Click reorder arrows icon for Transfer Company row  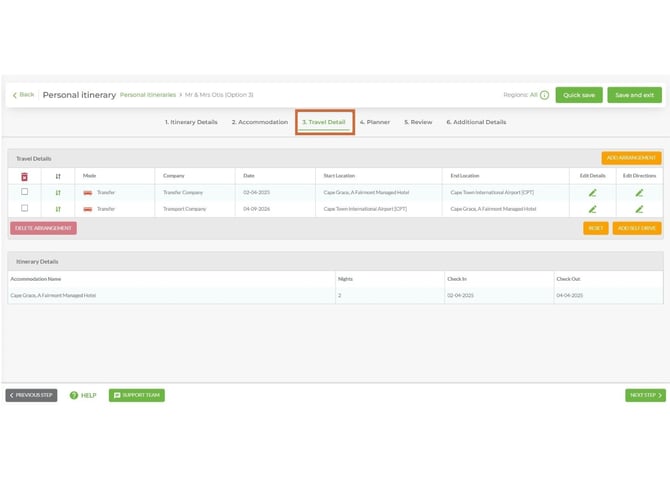click(x=58, y=192)
